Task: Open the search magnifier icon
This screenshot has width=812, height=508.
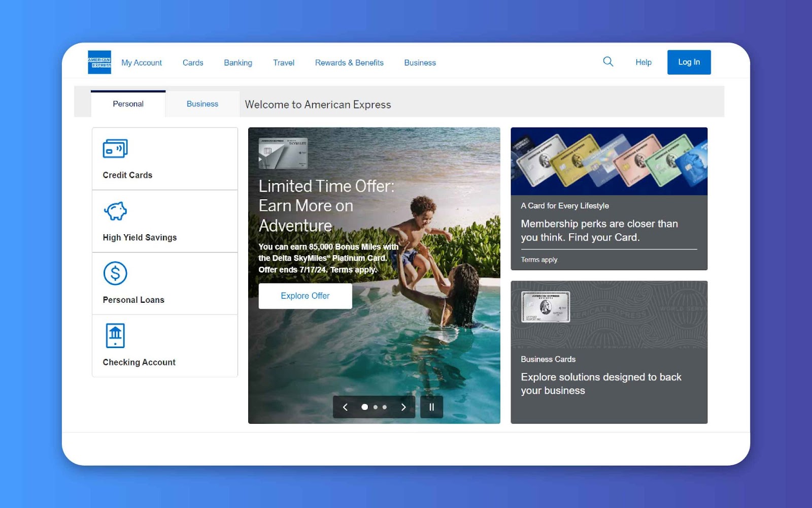Action: [608, 61]
